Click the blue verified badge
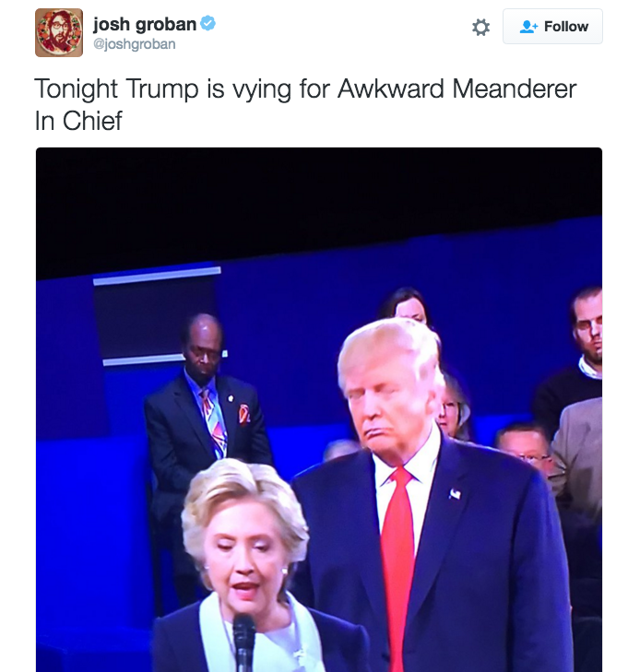This screenshot has height=672, width=640. coord(207,23)
